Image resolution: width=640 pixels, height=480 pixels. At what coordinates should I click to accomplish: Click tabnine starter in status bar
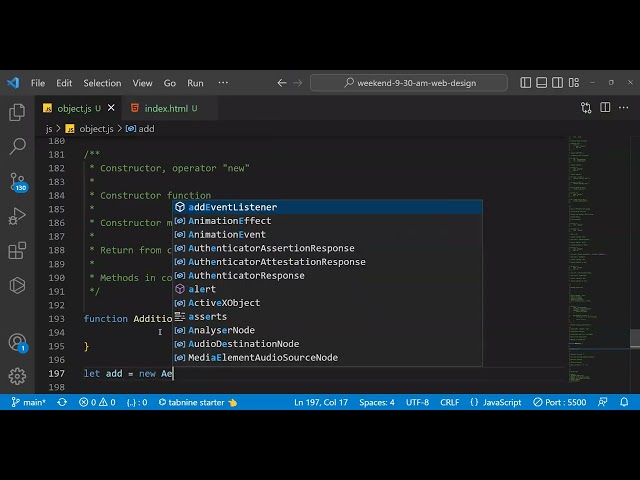click(x=198, y=402)
